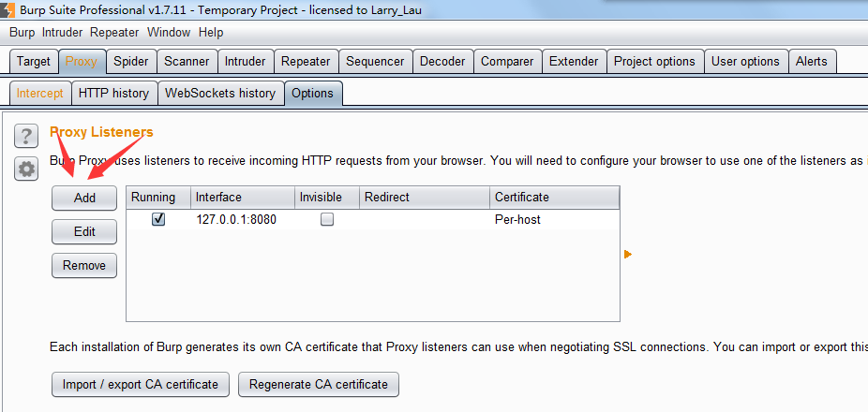Click Import / export CA certificate
The width and height of the screenshot is (868, 412).
click(x=140, y=384)
